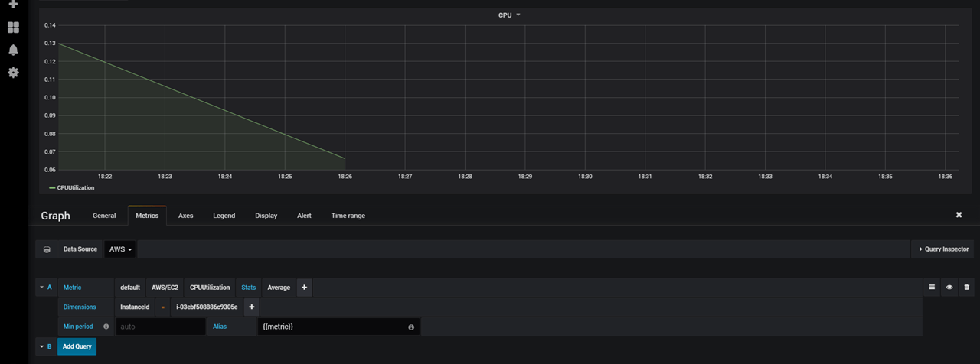Click the Add Query button

click(x=77, y=346)
